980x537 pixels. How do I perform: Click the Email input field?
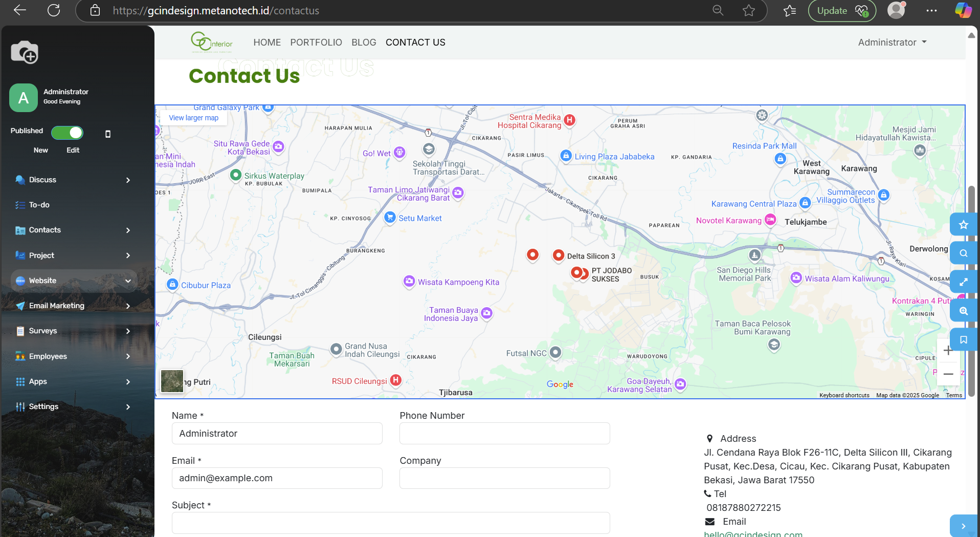point(277,478)
